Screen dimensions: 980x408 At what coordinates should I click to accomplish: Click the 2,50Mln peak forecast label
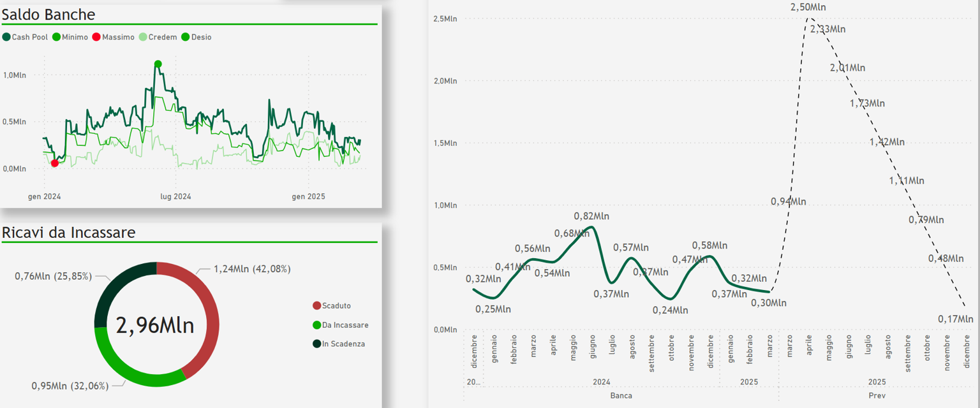(808, 8)
